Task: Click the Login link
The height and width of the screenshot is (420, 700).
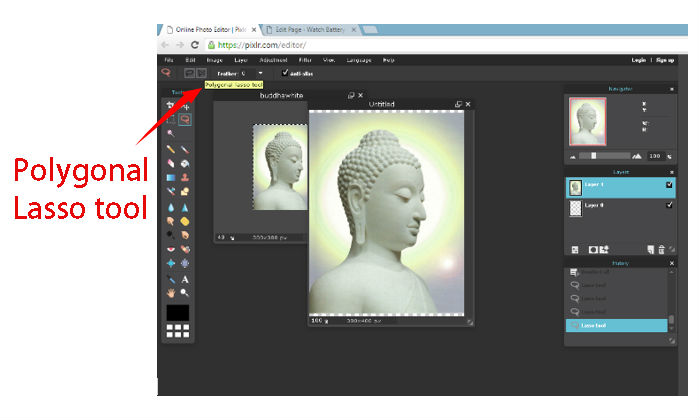Action: click(638, 60)
